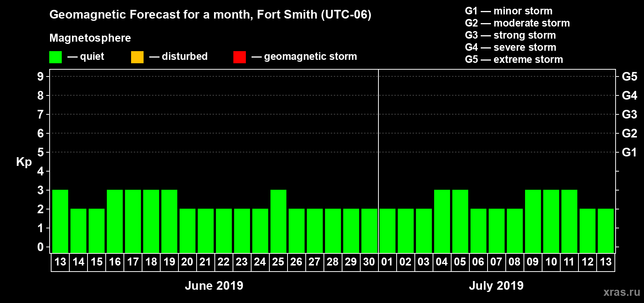Click the G4 right axis label
This screenshot has height=303, width=644.
coord(630,95)
